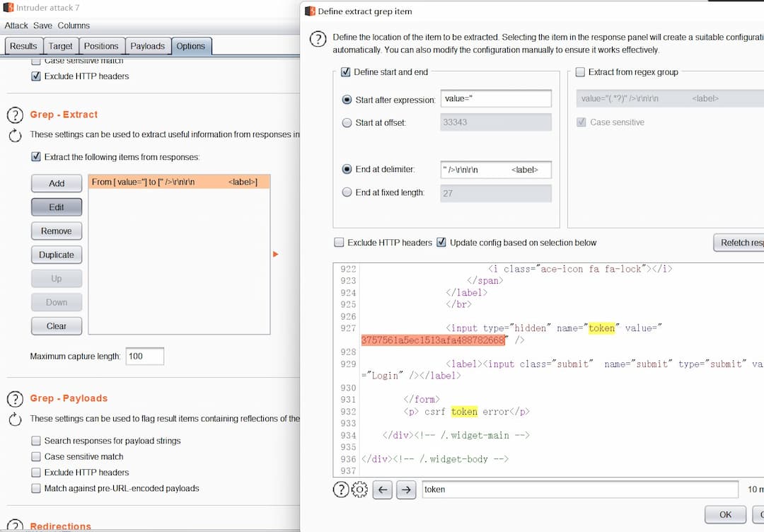Enable Extract from regex group checkbox

[580, 72]
